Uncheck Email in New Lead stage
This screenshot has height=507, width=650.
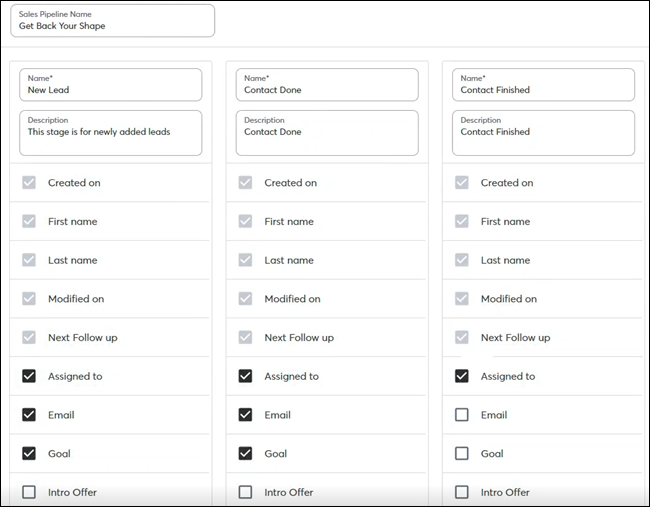point(29,415)
